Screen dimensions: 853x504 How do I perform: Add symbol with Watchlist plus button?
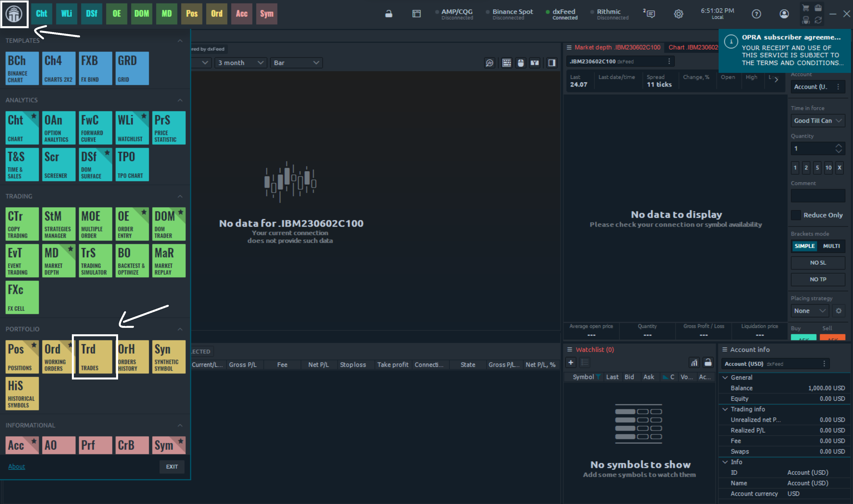click(x=571, y=362)
